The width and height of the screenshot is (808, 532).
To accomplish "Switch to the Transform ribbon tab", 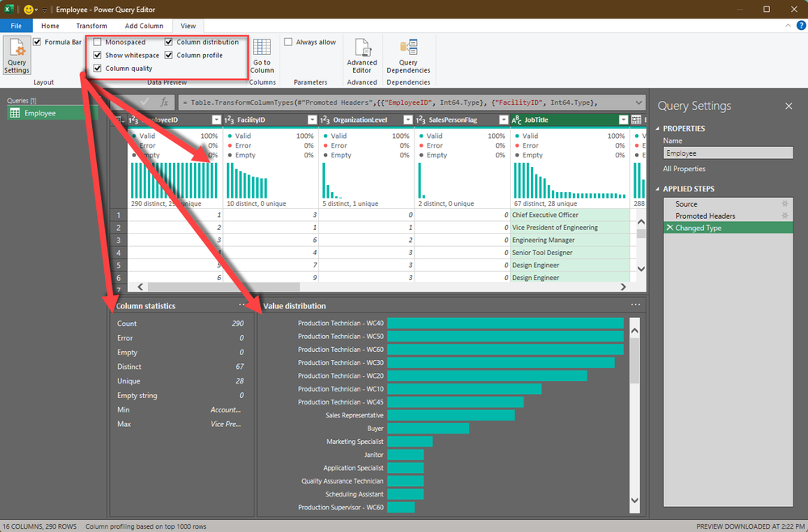I will tap(92, 26).
